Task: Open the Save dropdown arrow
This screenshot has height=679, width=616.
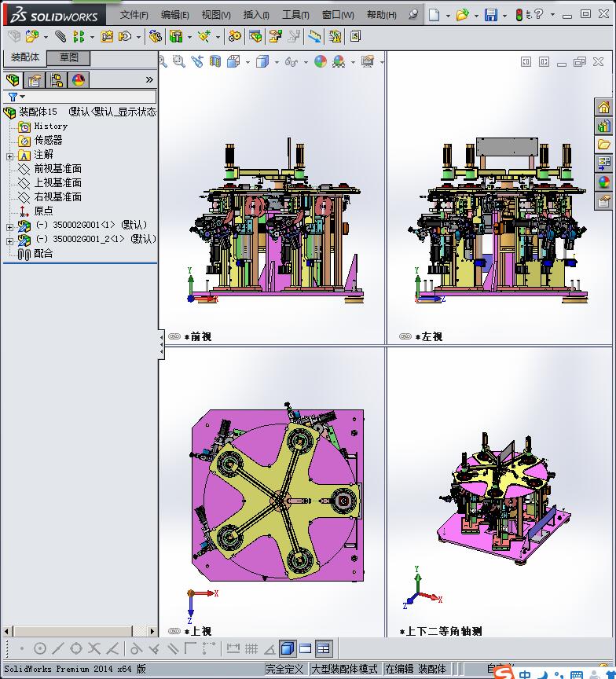Action: point(504,16)
